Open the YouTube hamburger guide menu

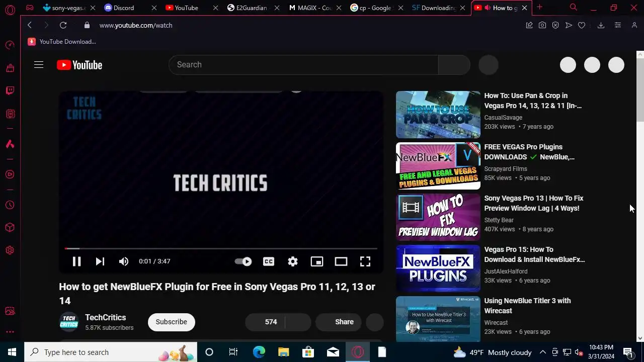[x=39, y=65]
